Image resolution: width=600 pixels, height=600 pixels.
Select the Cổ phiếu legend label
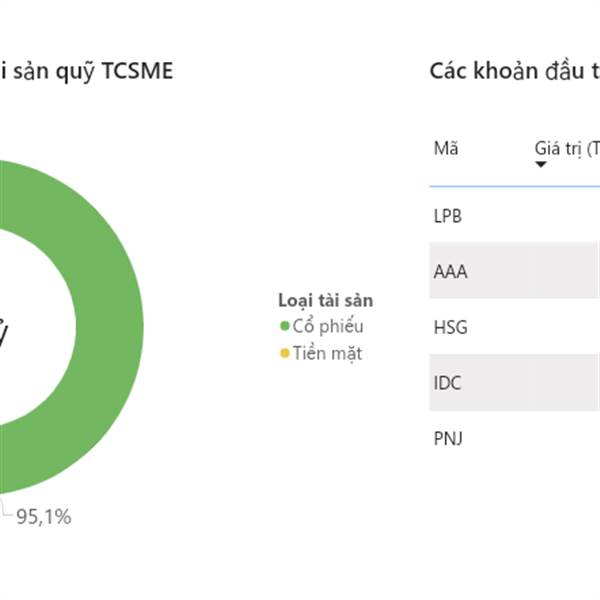click(328, 326)
